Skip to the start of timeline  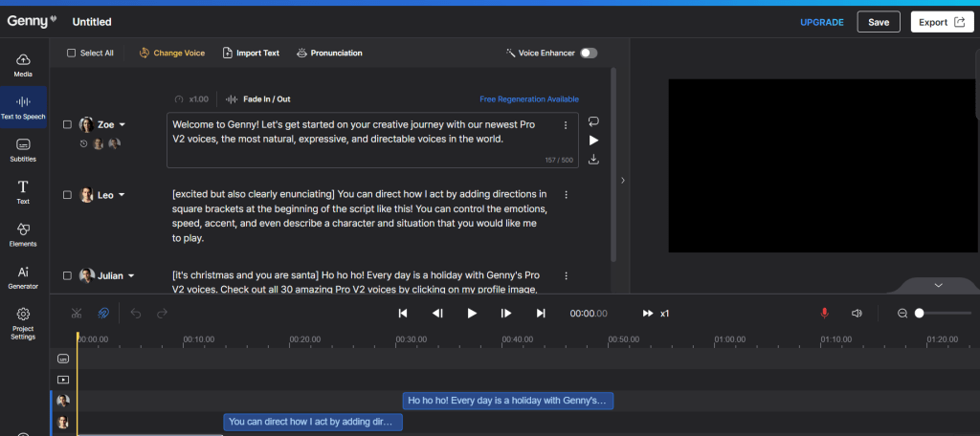403,313
